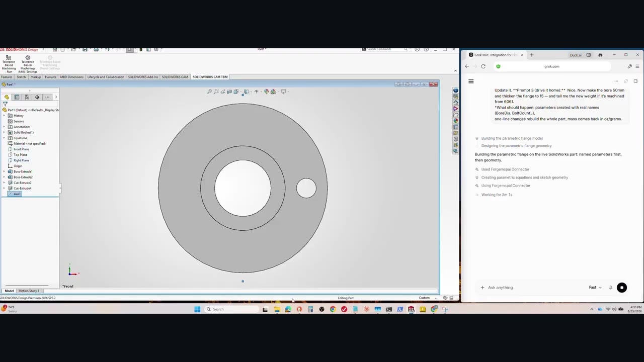This screenshot has height=362, width=644.
Task: Click Zoom to Area in view toolbar
Action: tap(216, 92)
